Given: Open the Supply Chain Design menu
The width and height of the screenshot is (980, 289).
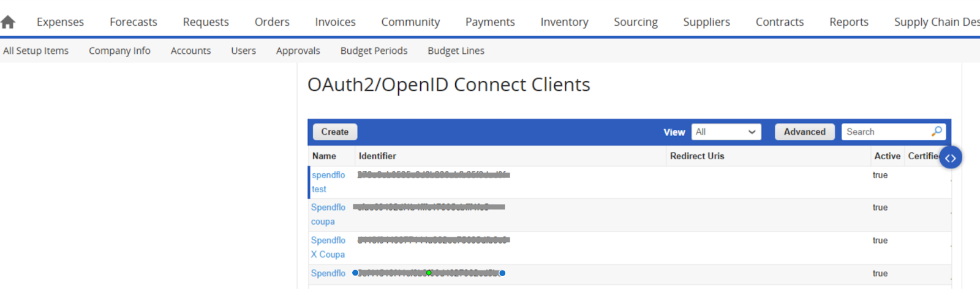Looking at the screenshot, I should pyautogui.click(x=937, y=22).
